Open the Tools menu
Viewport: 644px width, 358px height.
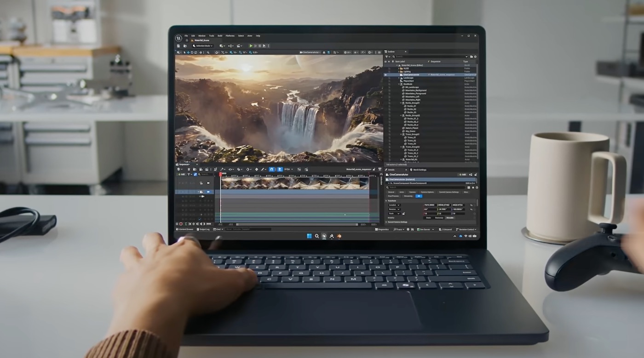pos(212,35)
